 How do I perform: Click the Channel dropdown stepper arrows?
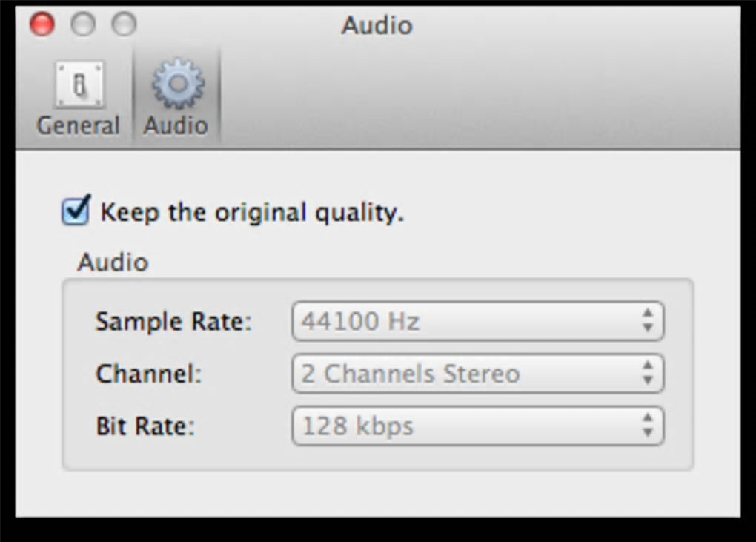(x=648, y=374)
